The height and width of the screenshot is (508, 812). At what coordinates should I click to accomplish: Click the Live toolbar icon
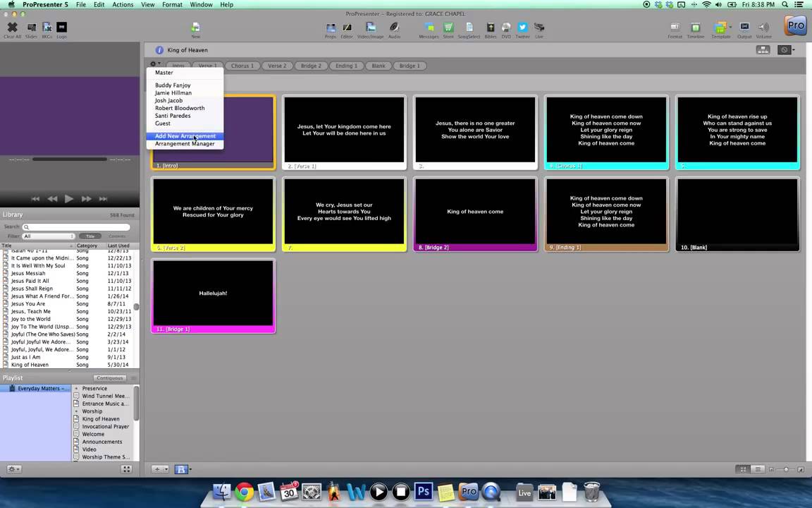click(539, 30)
